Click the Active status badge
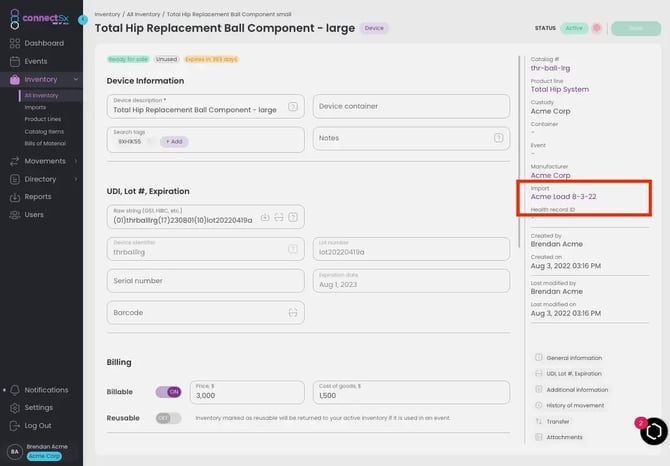The height and width of the screenshot is (466, 670). pyautogui.click(x=574, y=29)
